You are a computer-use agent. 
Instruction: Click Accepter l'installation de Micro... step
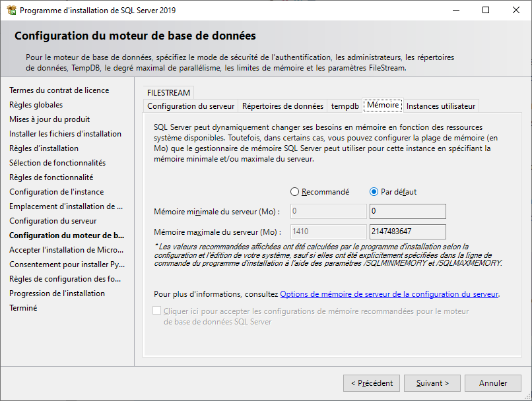(x=66, y=250)
